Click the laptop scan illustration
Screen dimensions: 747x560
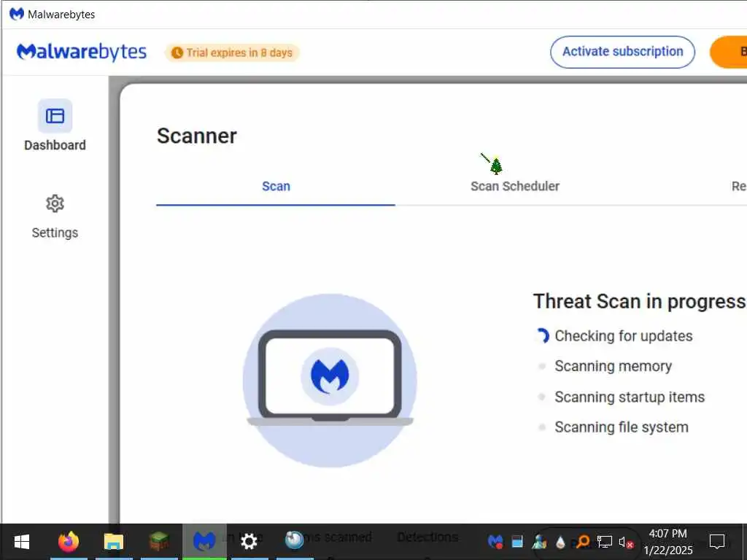coord(330,380)
